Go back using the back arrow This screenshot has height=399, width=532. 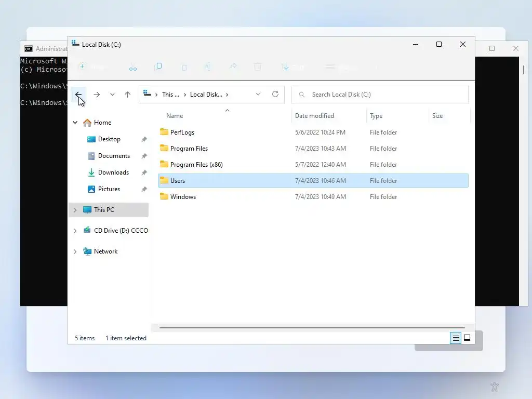78,95
